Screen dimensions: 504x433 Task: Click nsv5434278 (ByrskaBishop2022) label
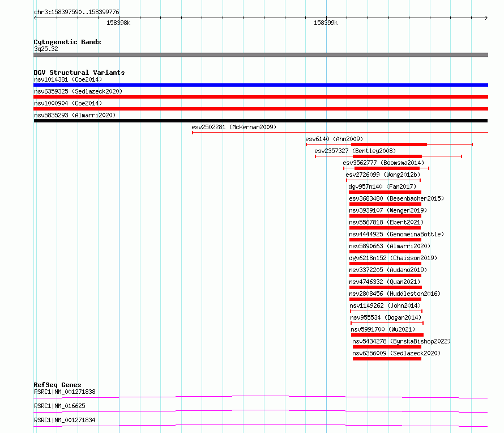pos(402,341)
